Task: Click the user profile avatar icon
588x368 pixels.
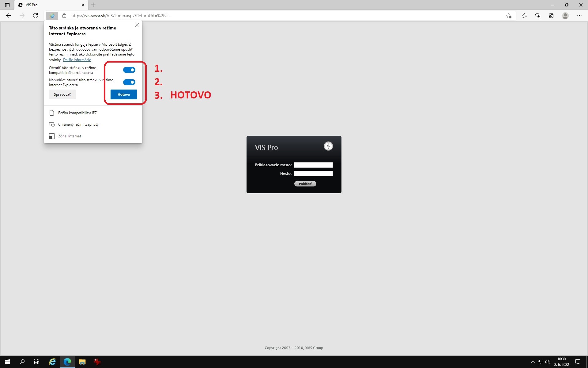Action: (x=565, y=16)
